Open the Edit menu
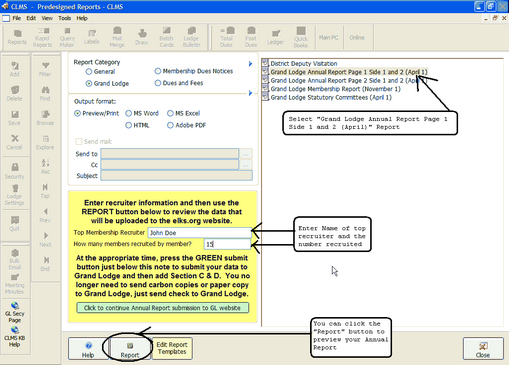 coord(31,18)
